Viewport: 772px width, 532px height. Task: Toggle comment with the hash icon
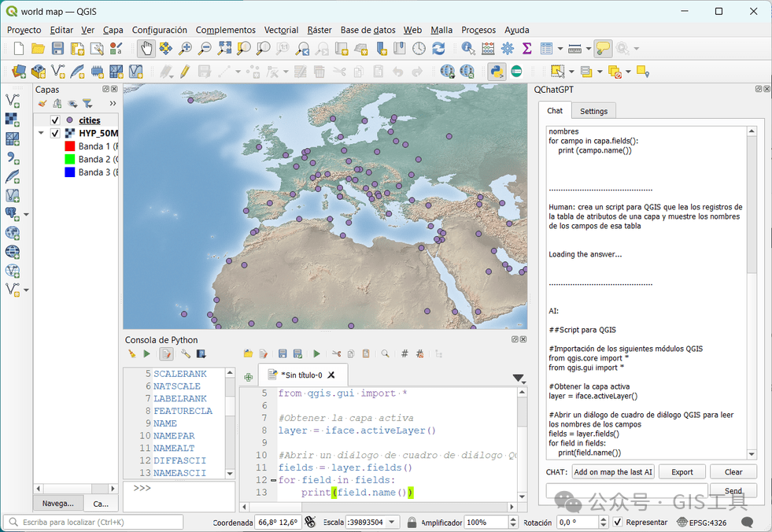[x=404, y=353]
